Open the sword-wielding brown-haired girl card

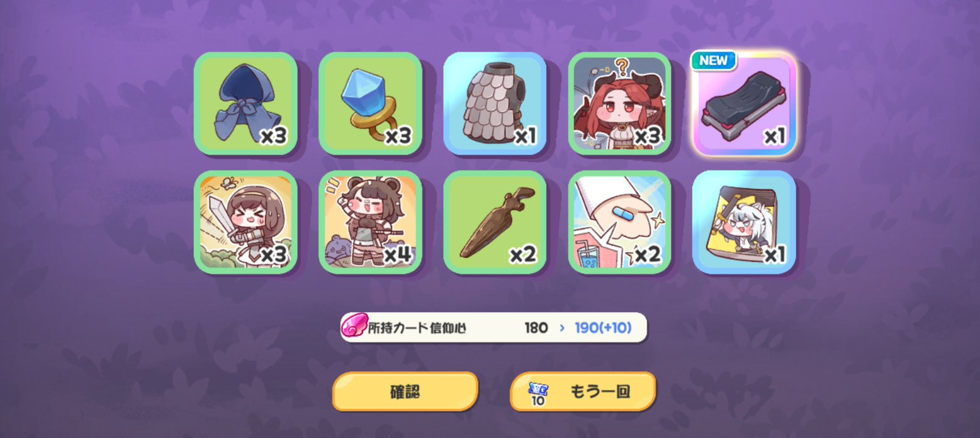click(x=246, y=222)
